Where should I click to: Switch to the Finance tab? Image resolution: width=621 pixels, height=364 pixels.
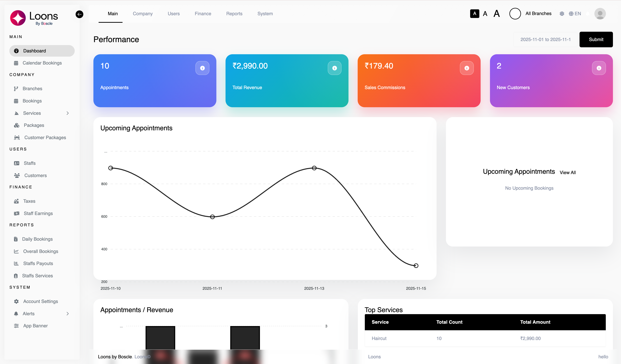point(203,14)
